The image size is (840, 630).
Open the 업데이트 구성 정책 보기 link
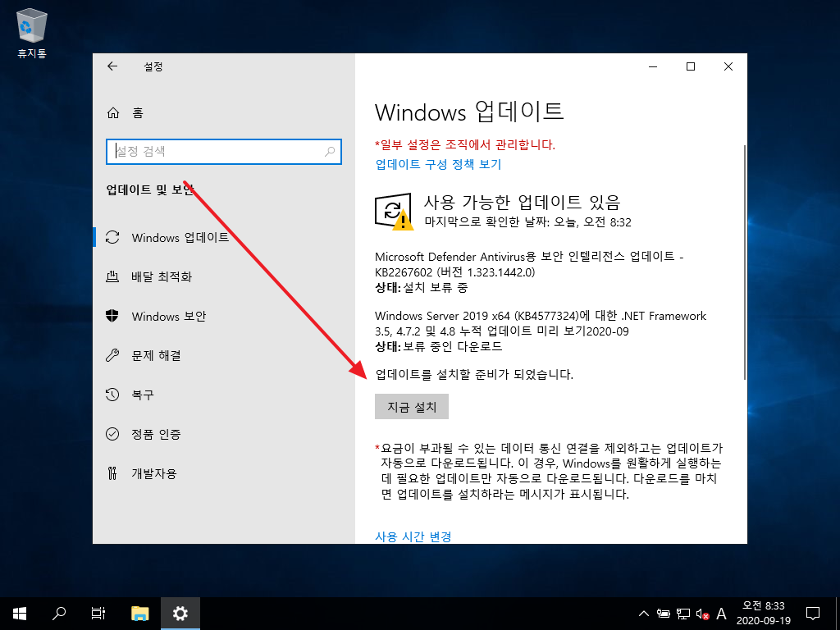438,164
